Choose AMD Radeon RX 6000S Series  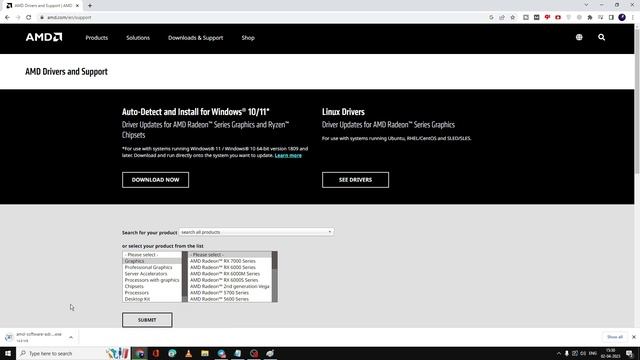tap(230, 280)
